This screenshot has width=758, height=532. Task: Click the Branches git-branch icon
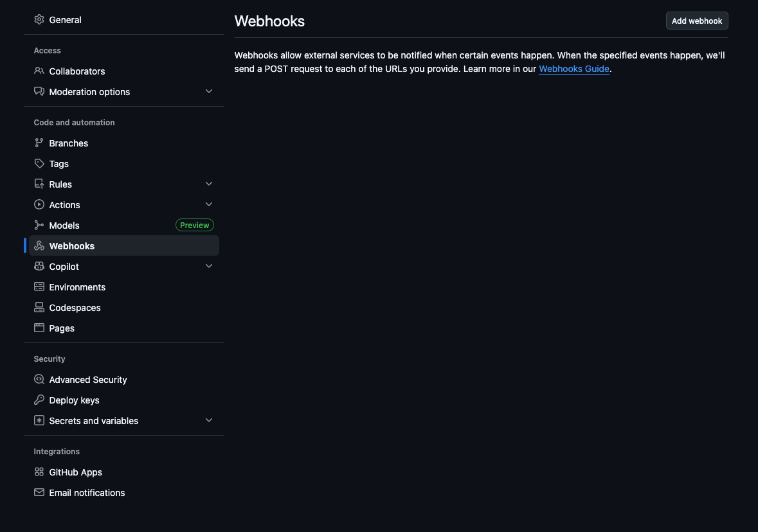tap(39, 143)
